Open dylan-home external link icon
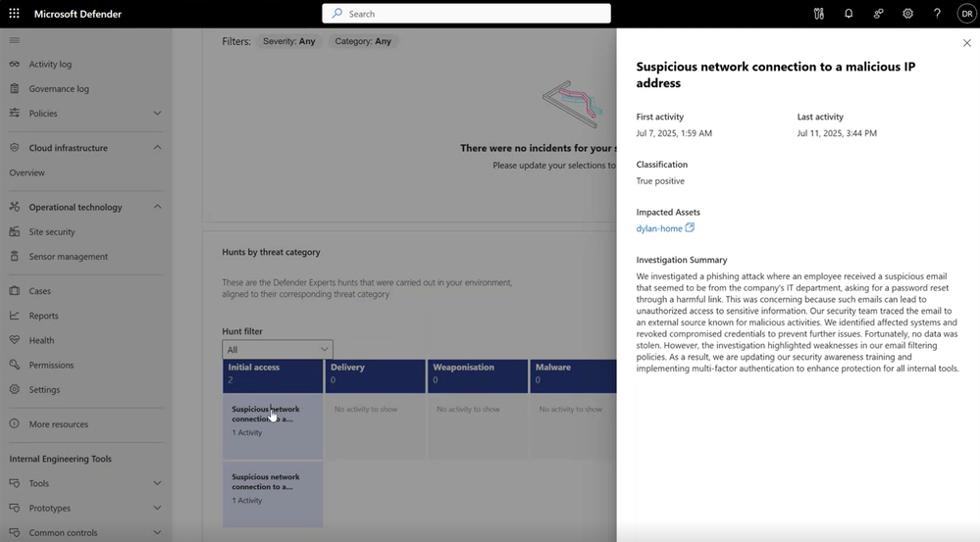 coord(690,228)
